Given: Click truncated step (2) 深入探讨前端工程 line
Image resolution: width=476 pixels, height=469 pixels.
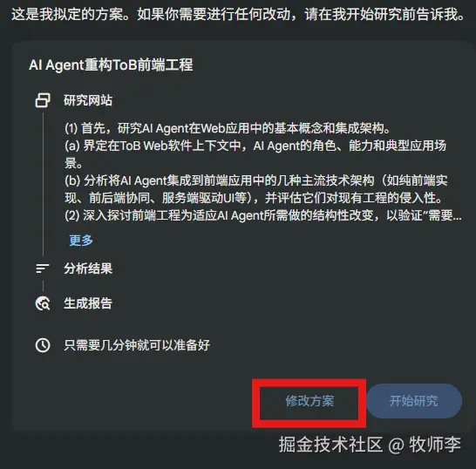Looking at the screenshot, I should click(263, 215).
